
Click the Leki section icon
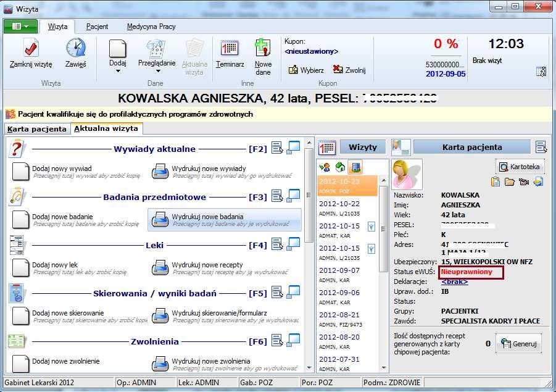pyautogui.click(x=16, y=245)
